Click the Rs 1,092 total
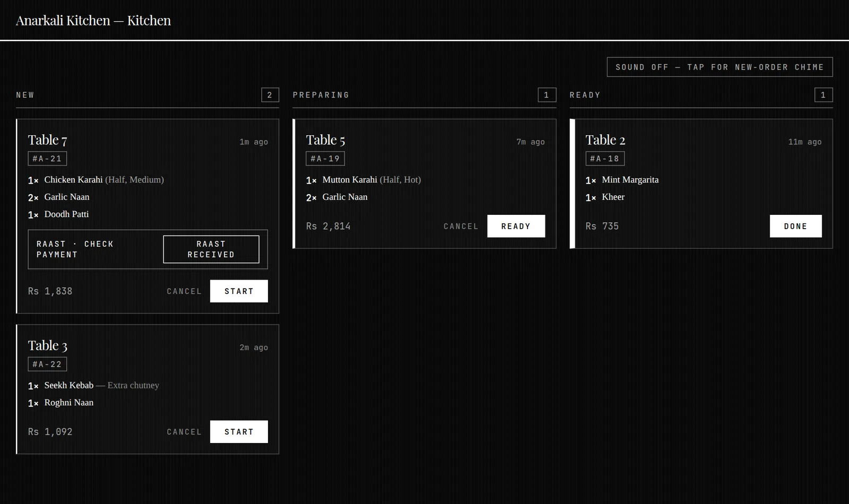849x504 pixels. (x=50, y=432)
